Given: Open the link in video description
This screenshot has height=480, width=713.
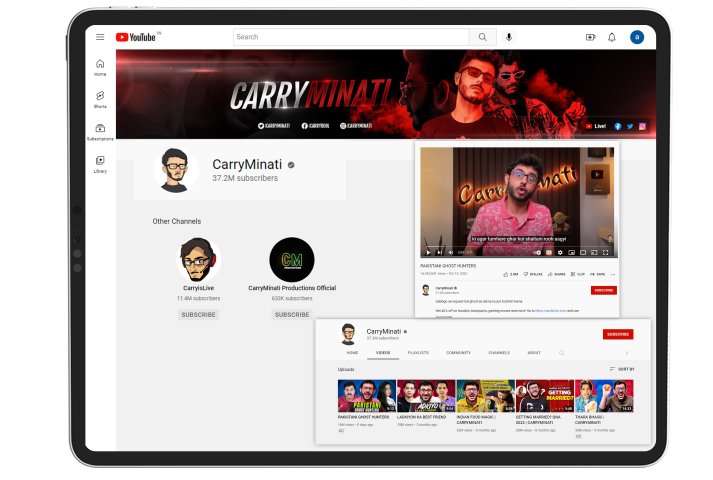Looking at the screenshot, I should (x=550, y=310).
